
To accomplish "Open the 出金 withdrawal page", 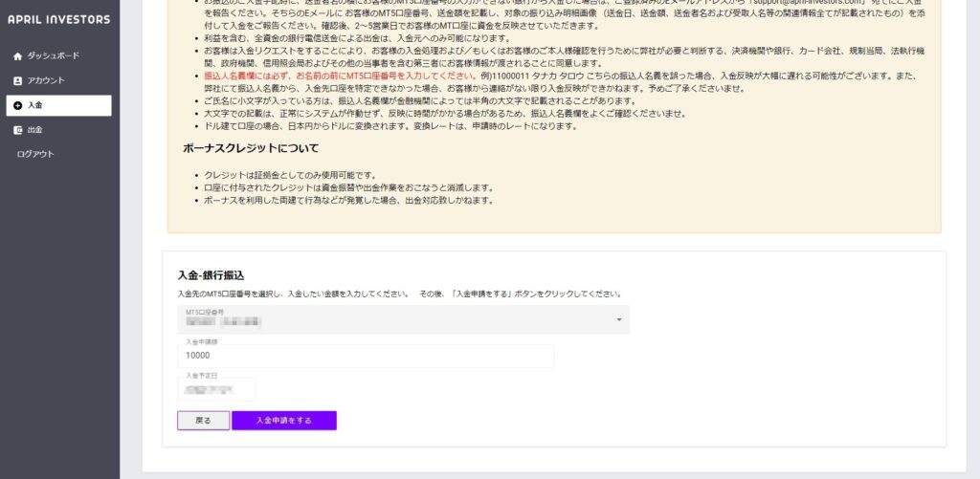I will 35,130.
